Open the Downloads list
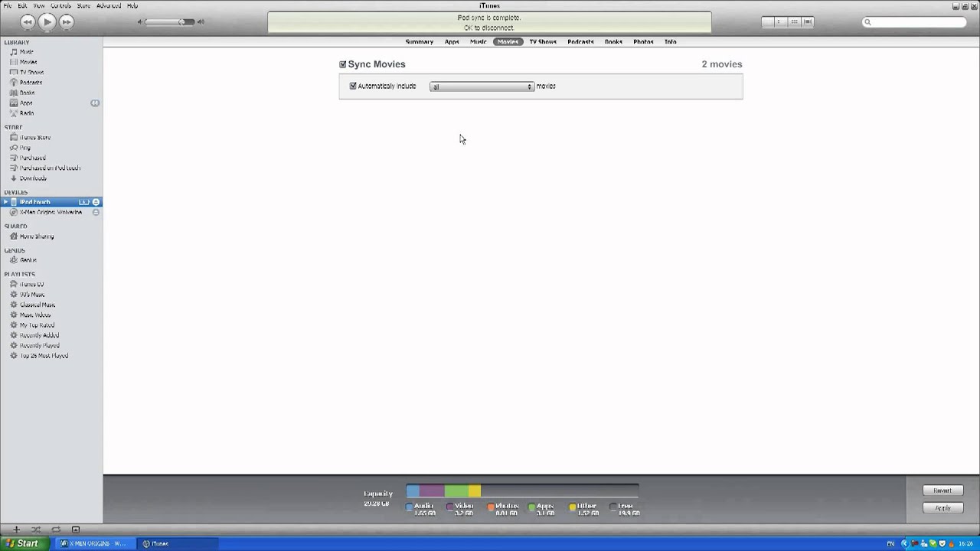 tap(33, 178)
